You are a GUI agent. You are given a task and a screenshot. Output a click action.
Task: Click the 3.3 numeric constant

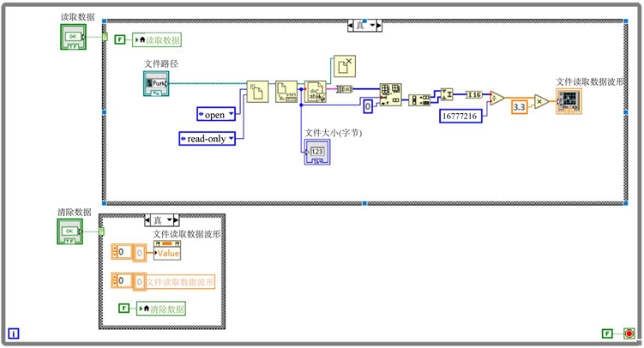[519, 107]
